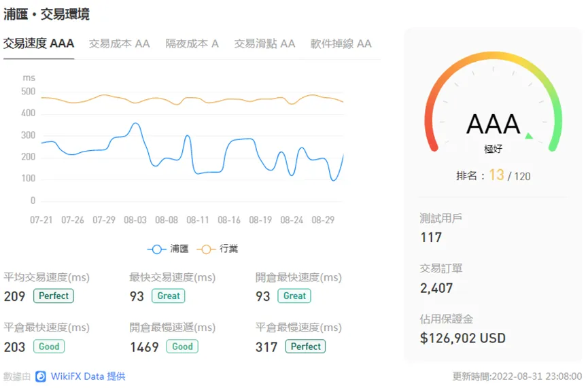Viewport: 588px width, 388px height.
Task: Click the Perfect badge beside 317
Action: (305, 347)
